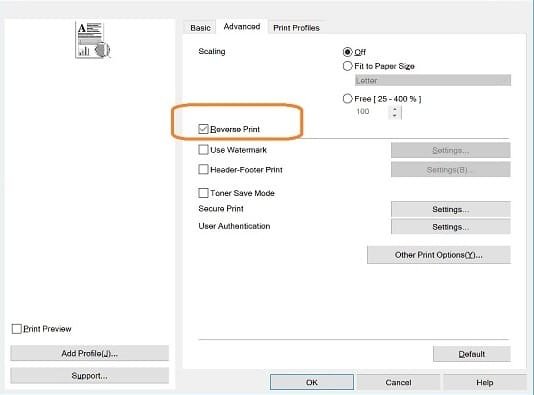Click the User Authentication label
534x395 pixels.
pos(234,226)
